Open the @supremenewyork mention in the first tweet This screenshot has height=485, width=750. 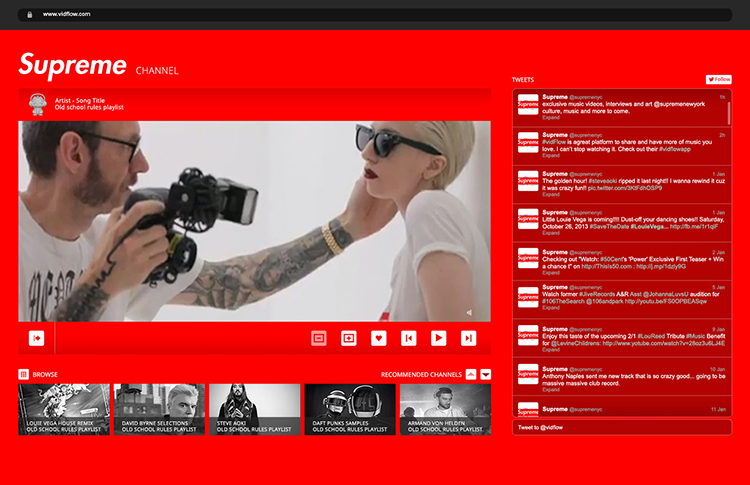click(x=679, y=104)
